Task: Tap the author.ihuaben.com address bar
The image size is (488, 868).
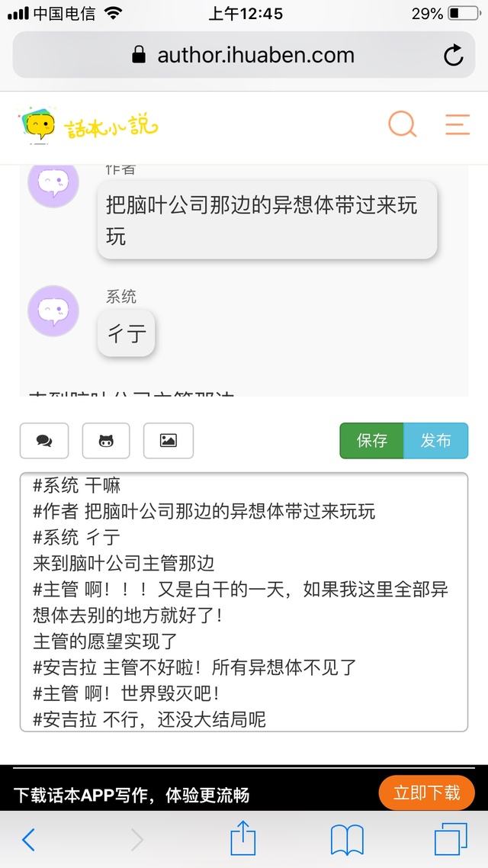Action: (244, 55)
